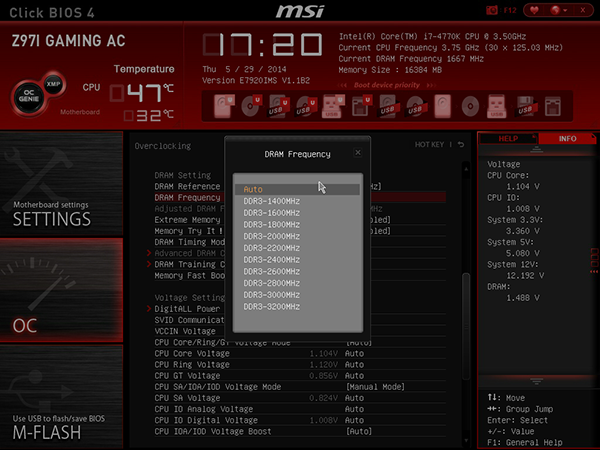Click scroll-down arrow of Overclocking list
This screenshot has width=600, height=450.
(466, 441)
